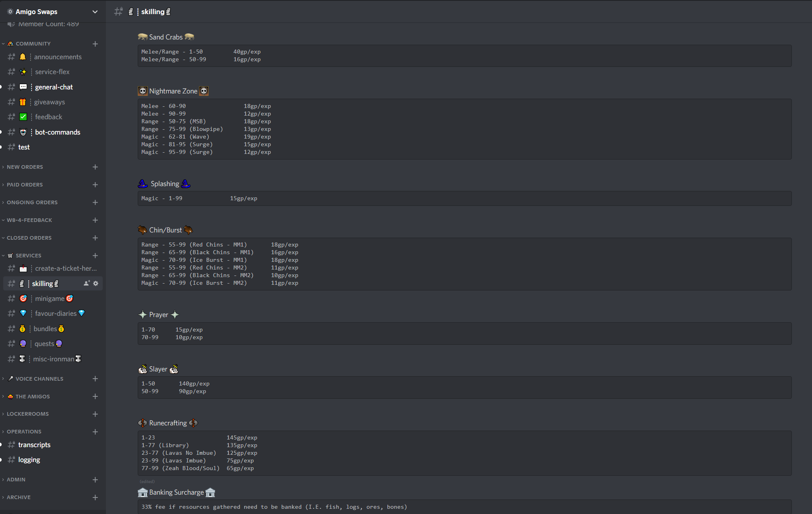Viewport: 812px width, 514px height.
Task: Expand the PAID ORDERS category
Action: pyautogui.click(x=25, y=185)
